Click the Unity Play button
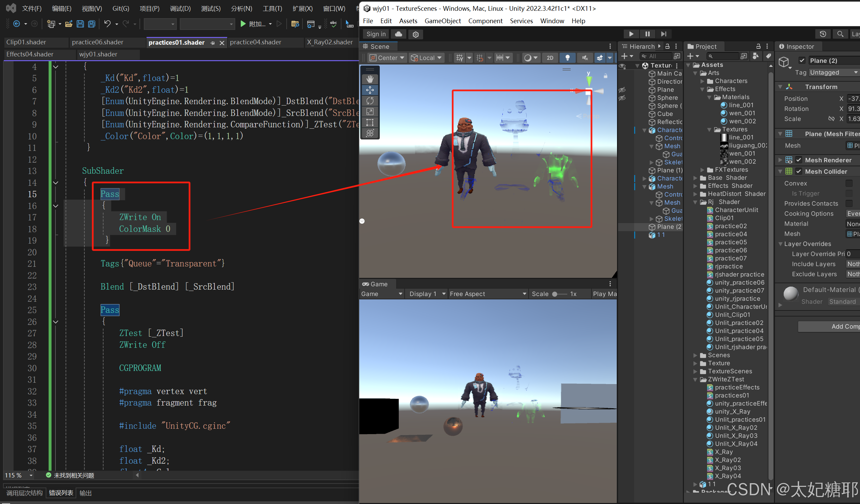This screenshot has width=860, height=504. click(x=631, y=34)
